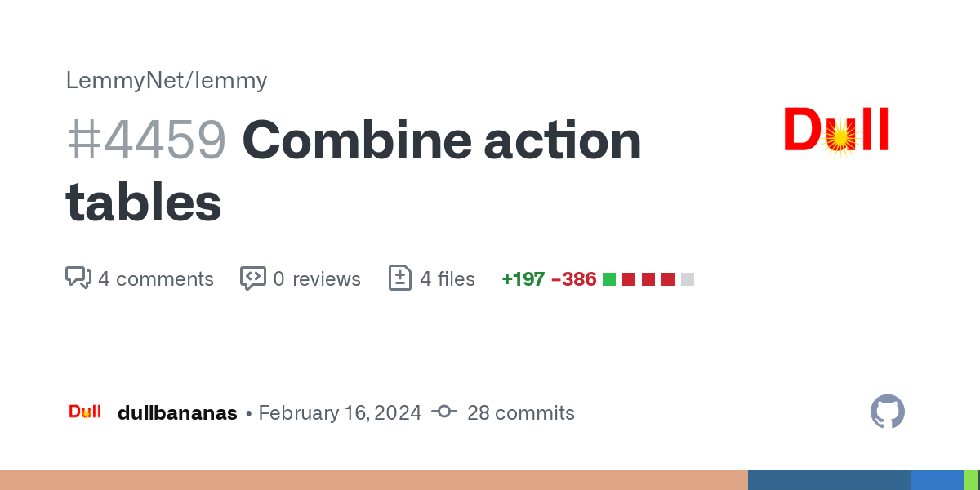Click the +197 additions count
980x490 pixels.
pyautogui.click(x=523, y=279)
